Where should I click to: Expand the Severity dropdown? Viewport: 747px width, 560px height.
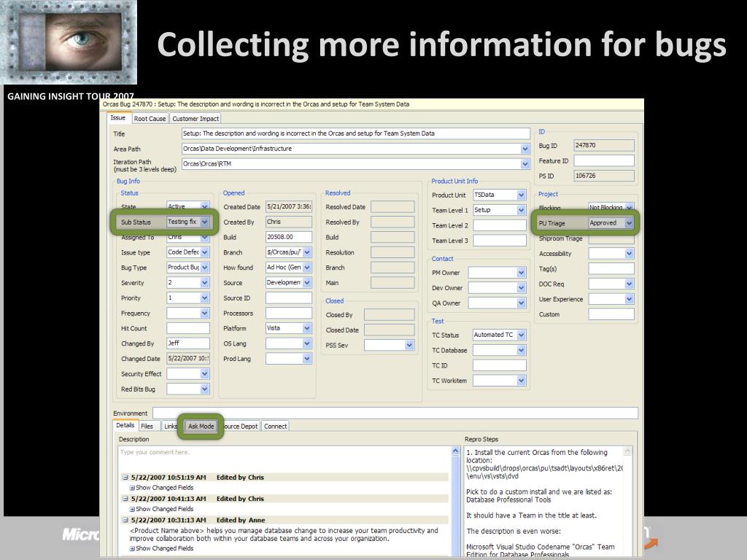tap(204, 283)
